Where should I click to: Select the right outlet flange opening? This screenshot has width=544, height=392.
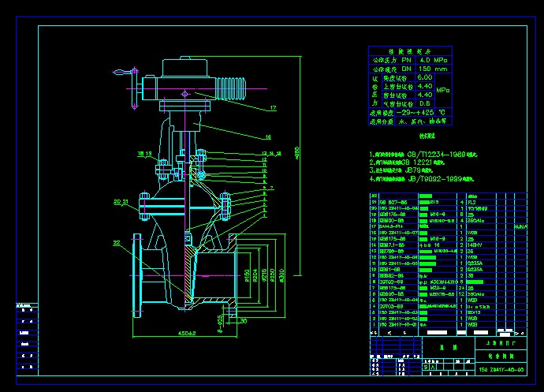237,273
